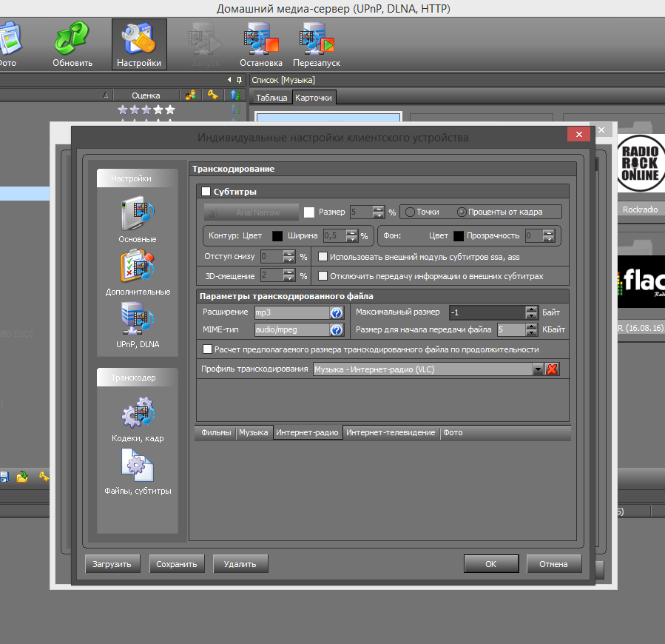Increase the file transfer start size value

click(x=531, y=326)
